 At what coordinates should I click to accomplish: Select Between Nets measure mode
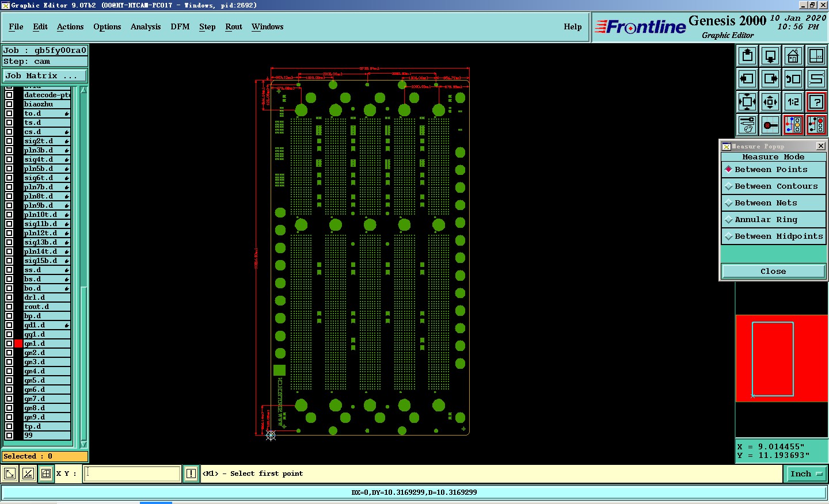[773, 203]
